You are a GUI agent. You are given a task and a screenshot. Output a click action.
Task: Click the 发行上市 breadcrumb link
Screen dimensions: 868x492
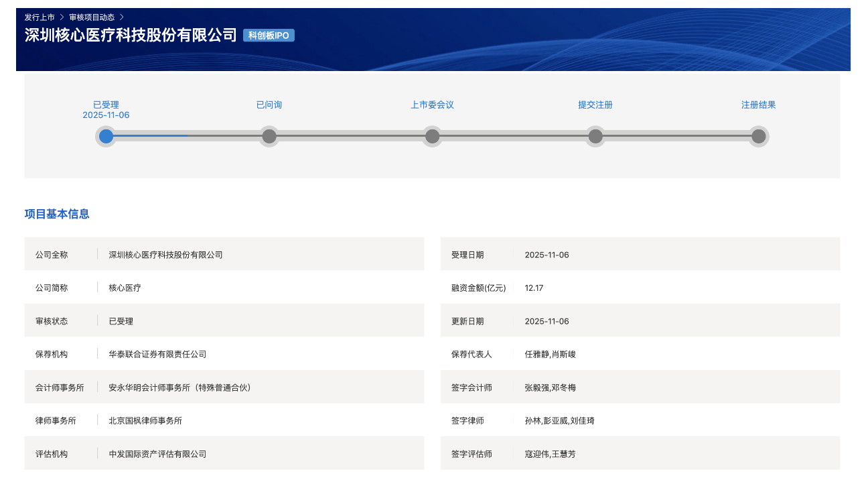40,17
